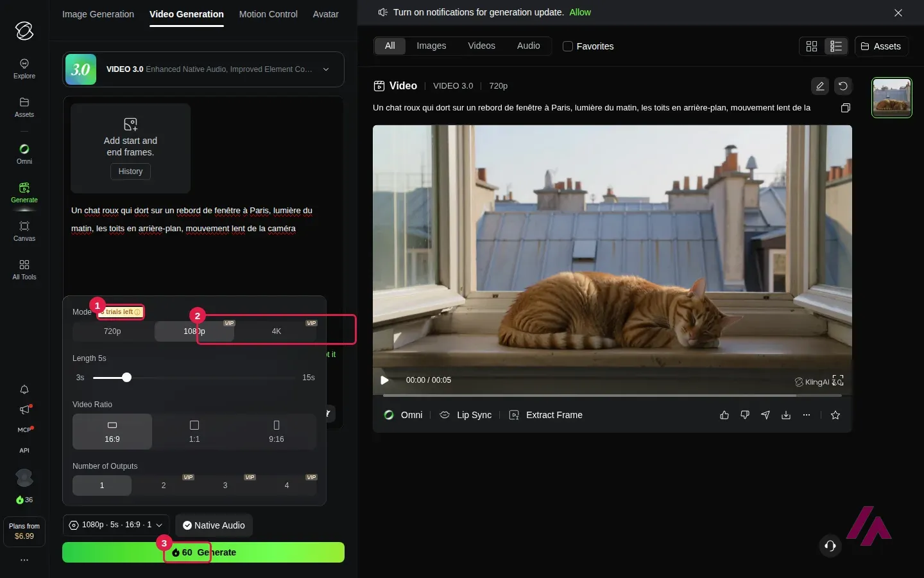The width and height of the screenshot is (924, 578).
Task: Click the thumbs up icon
Action: 724,415
